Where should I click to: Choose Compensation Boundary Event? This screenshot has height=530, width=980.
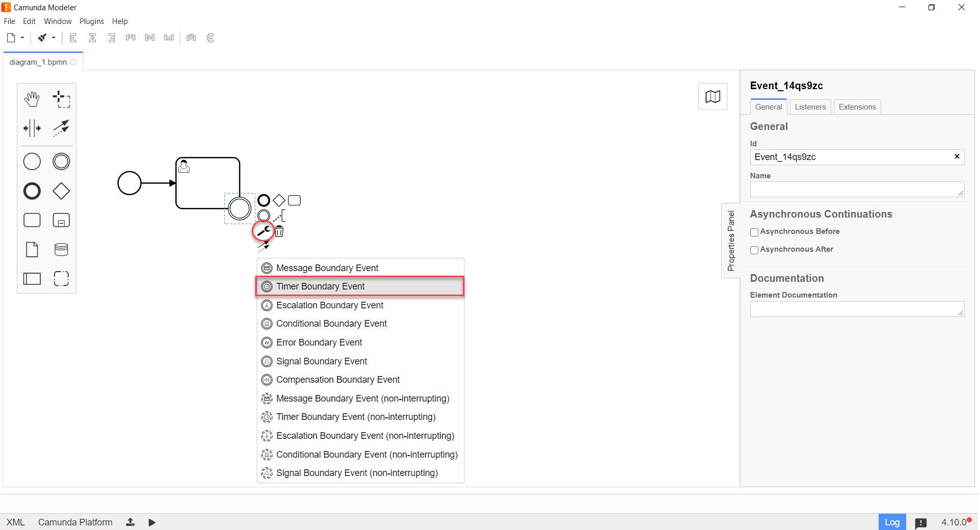361,380
